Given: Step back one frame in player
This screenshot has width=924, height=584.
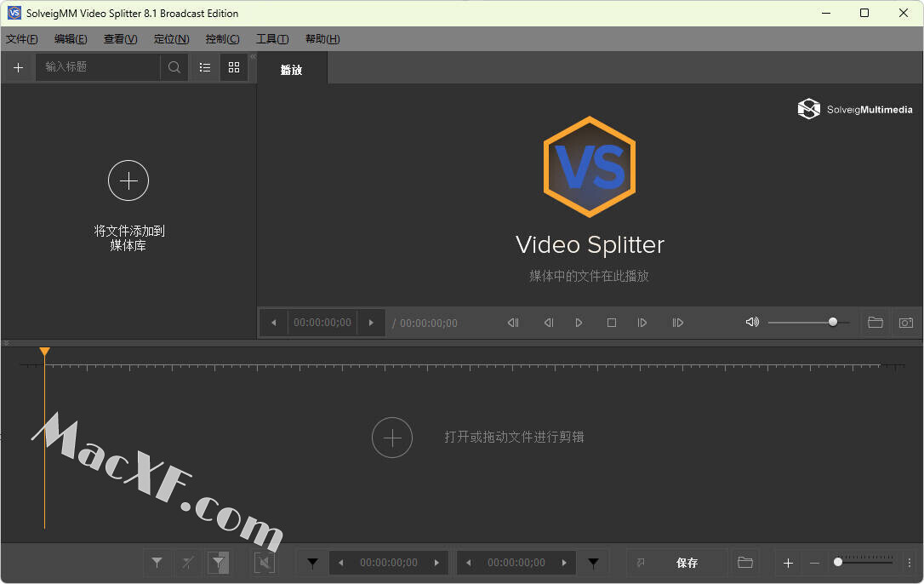Looking at the screenshot, I should coord(549,323).
